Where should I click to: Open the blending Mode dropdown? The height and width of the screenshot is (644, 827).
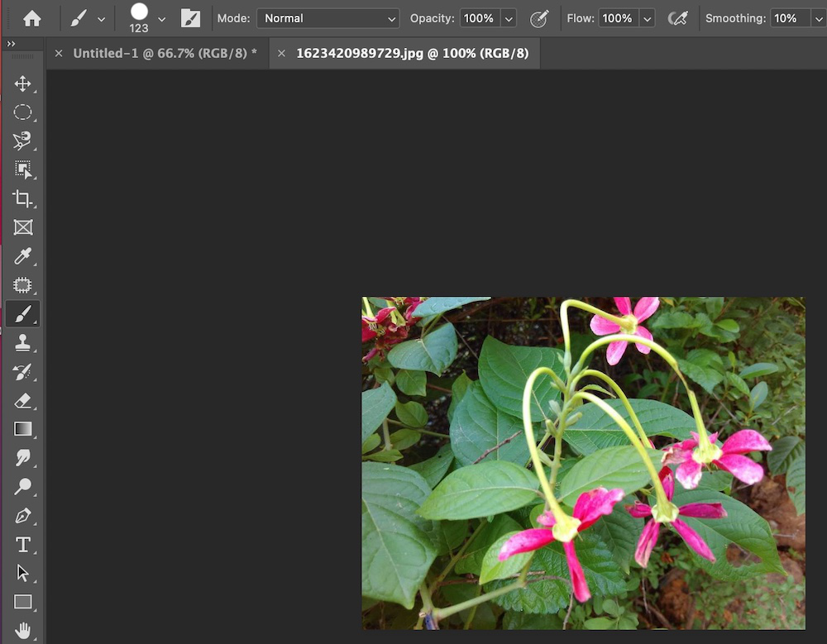tap(328, 18)
